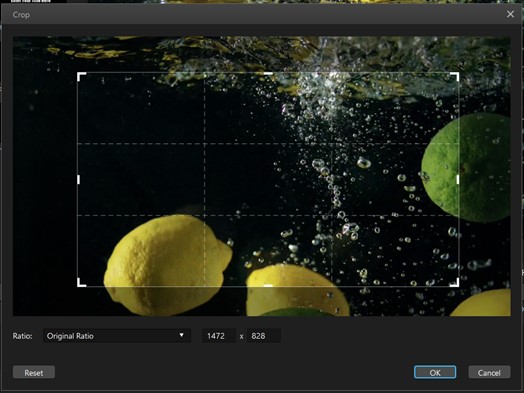Click the top edge middle crop handle
This screenshot has width=524, height=393.
coord(268,73)
